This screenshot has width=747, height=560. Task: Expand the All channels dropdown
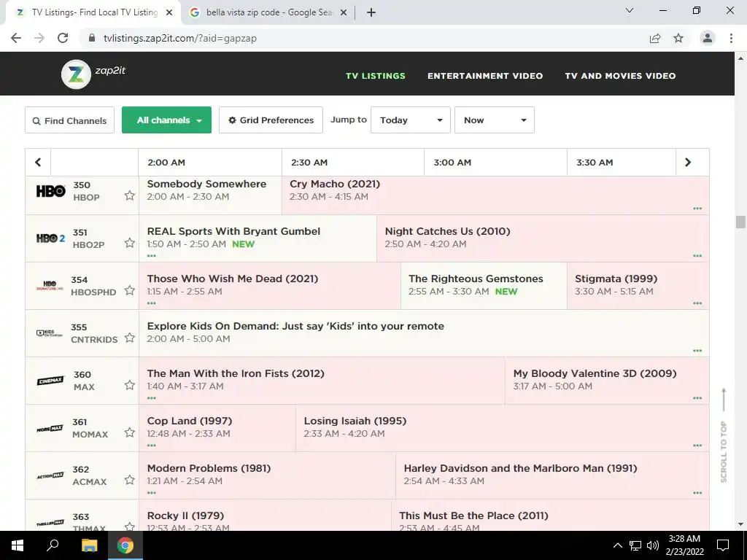click(x=167, y=120)
